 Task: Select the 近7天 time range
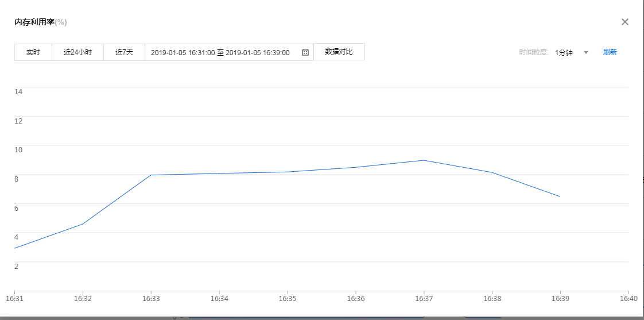(124, 52)
